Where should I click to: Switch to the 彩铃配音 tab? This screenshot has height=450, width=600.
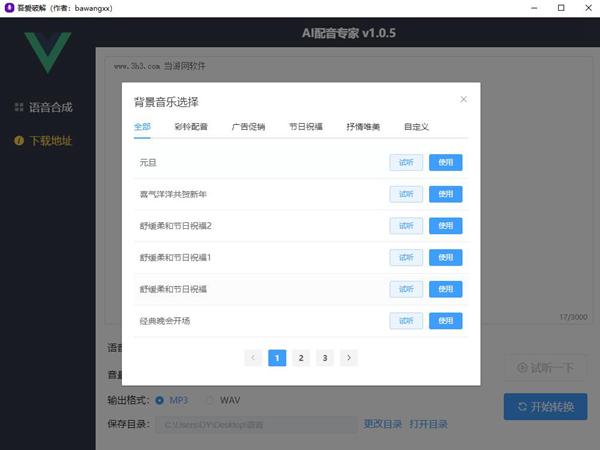coord(190,127)
